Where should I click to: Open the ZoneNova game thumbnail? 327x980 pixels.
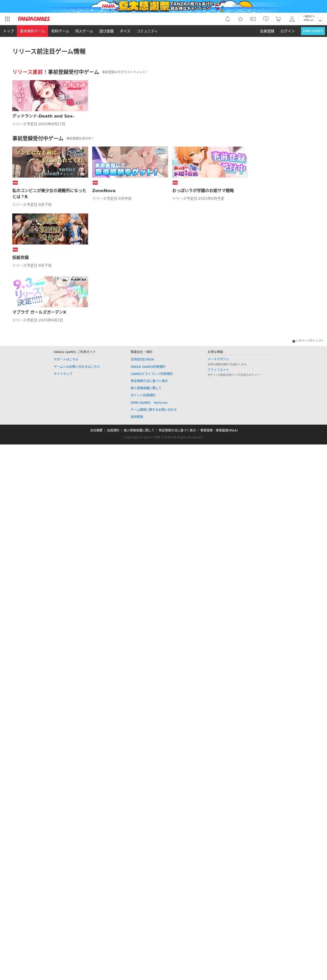(130, 162)
